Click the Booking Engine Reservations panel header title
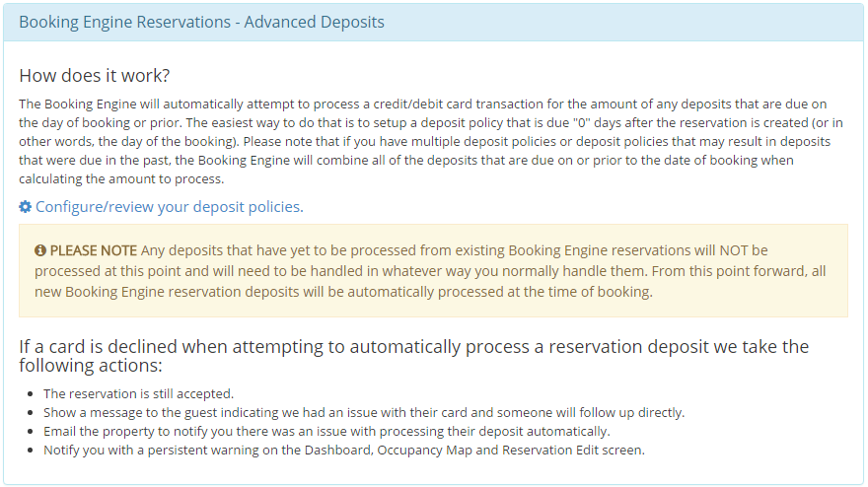This screenshot has height=487, width=868. [x=202, y=22]
